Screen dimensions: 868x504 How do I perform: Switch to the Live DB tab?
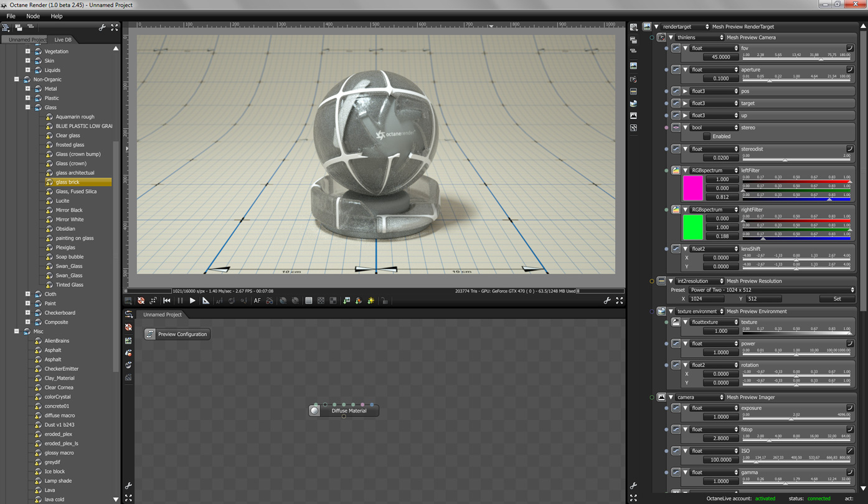click(63, 40)
